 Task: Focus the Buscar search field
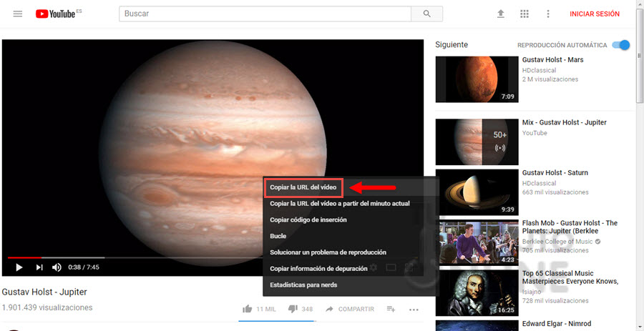tap(265, 14)
